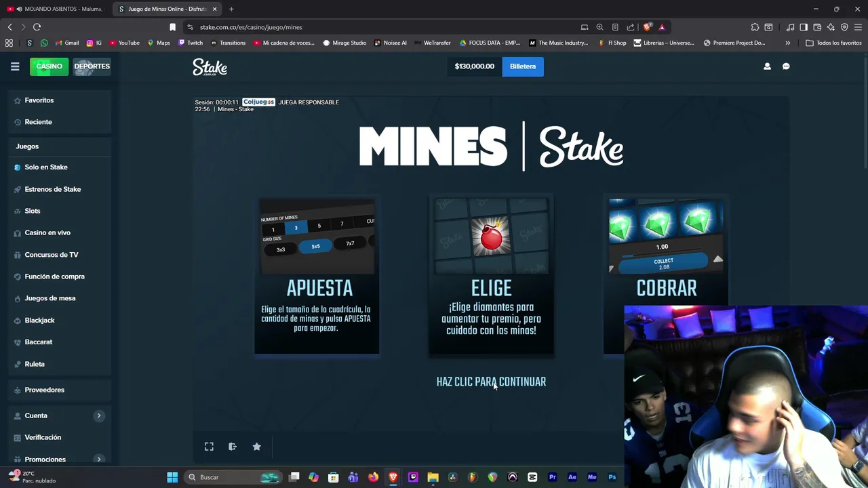Click the ELIGE tutorial card with bomb
Viewport: 868px width, 488px height.
pyautogui.click(x=492, y=276)
